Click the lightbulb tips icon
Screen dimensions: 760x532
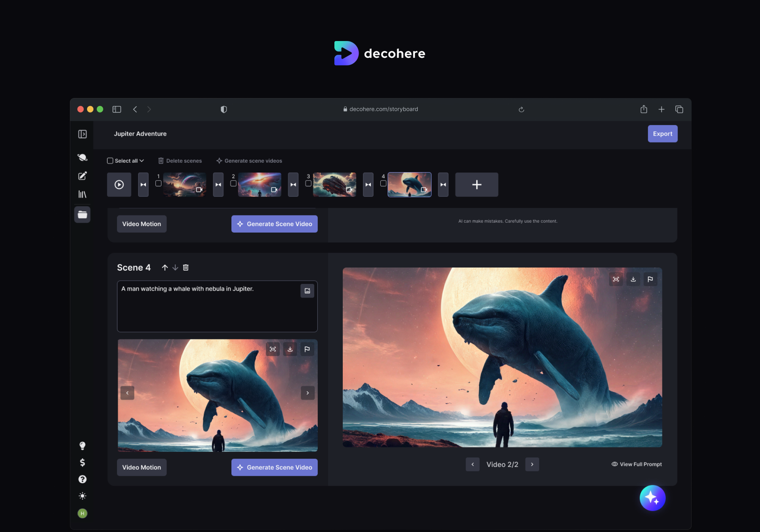coord(82,445)
